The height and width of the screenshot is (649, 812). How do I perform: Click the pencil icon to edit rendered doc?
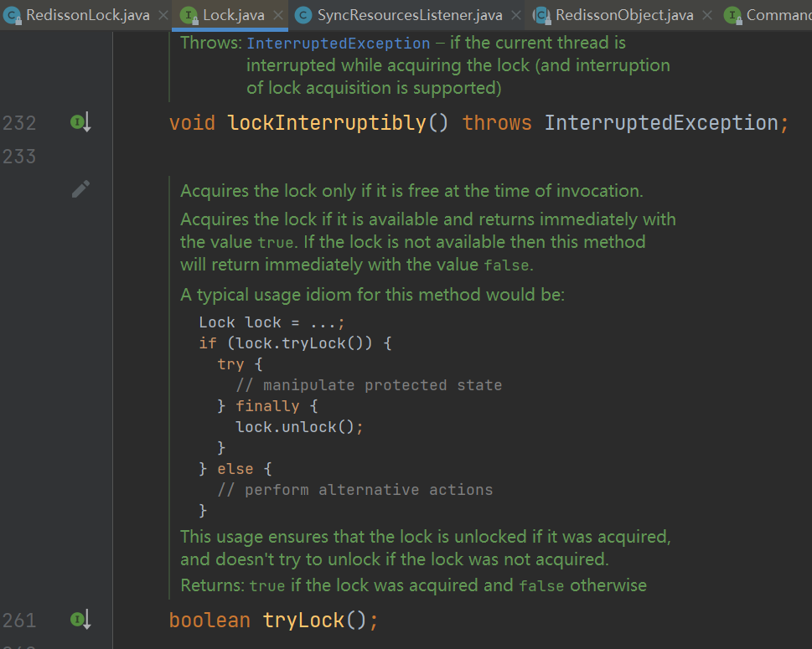[80, 189]
